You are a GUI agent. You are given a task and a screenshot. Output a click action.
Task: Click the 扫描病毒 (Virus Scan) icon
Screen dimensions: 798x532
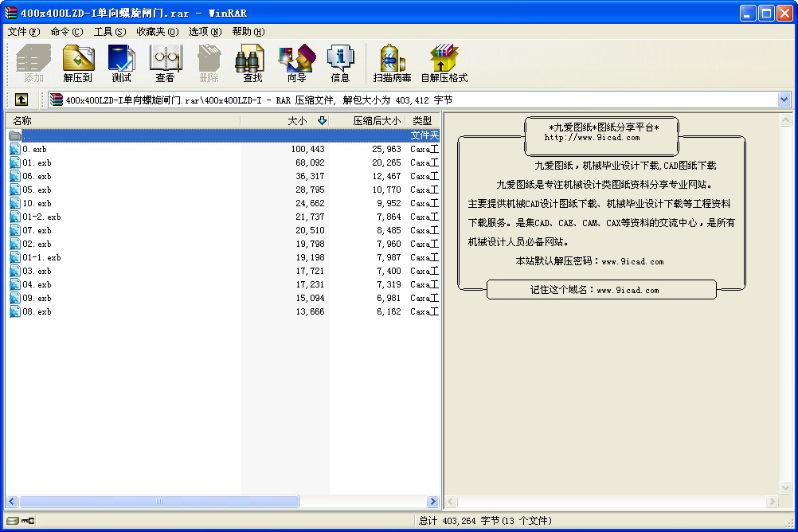[392, 63]
